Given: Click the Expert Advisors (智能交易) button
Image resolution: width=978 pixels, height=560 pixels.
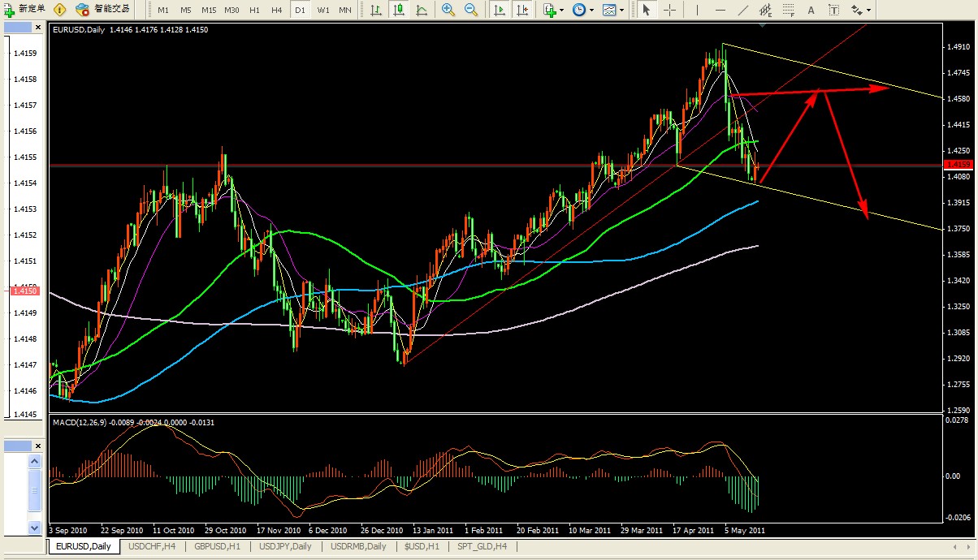Looking at the screenshot, I should click(x=102, y=9).
